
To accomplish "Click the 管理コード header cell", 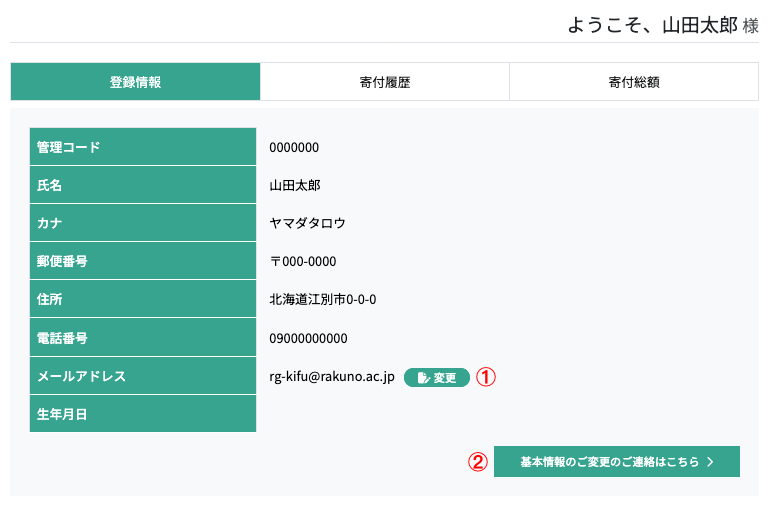I will (x=143, y=146).
